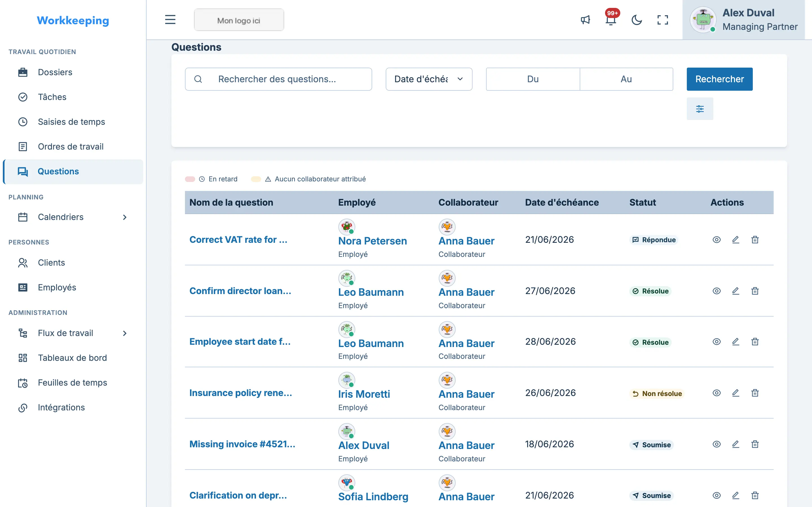Open the Date d'échéance dropdown filter
Viewport: 812px width, 507px height.
tap(429, 79)
